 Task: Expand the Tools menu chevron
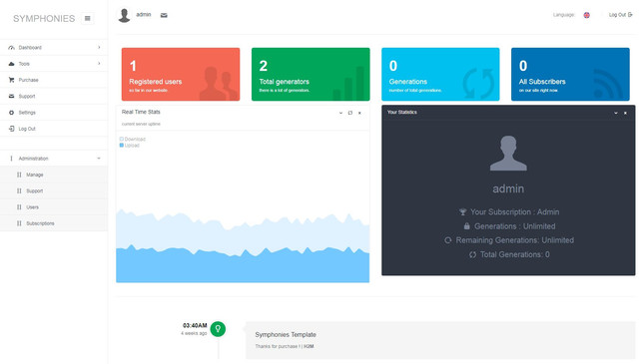coord(99,64)
